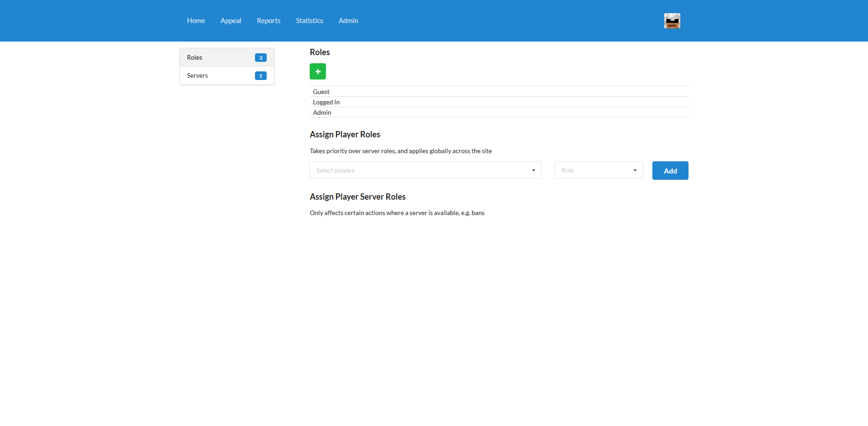The height and width of the screenshot is (426, 868).
Task: Open the user avatar menu
Action: tap(672, 21)
